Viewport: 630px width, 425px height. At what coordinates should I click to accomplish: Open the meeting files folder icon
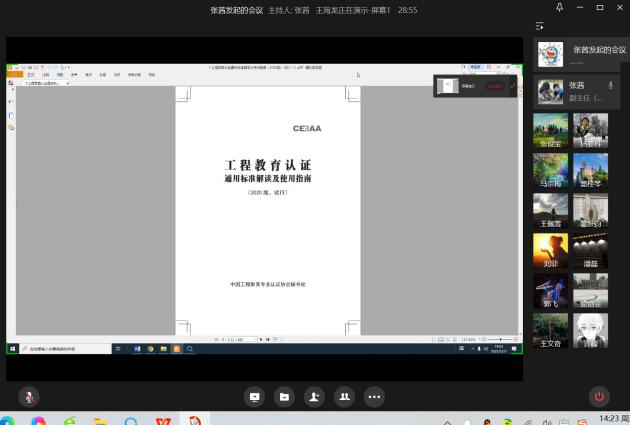(x=284, y=396)
